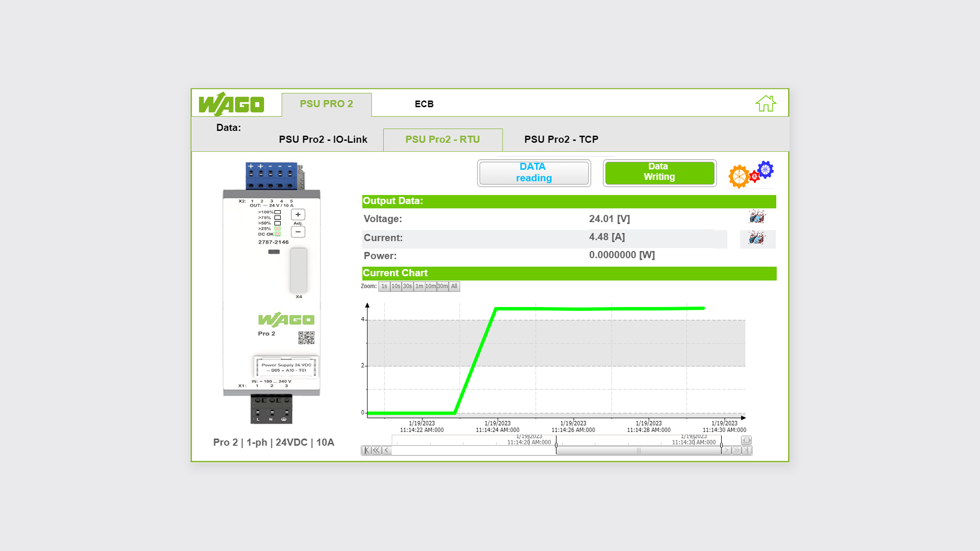
Task: Click the Adj. plus button on device image
Action: tap(298, 215)
